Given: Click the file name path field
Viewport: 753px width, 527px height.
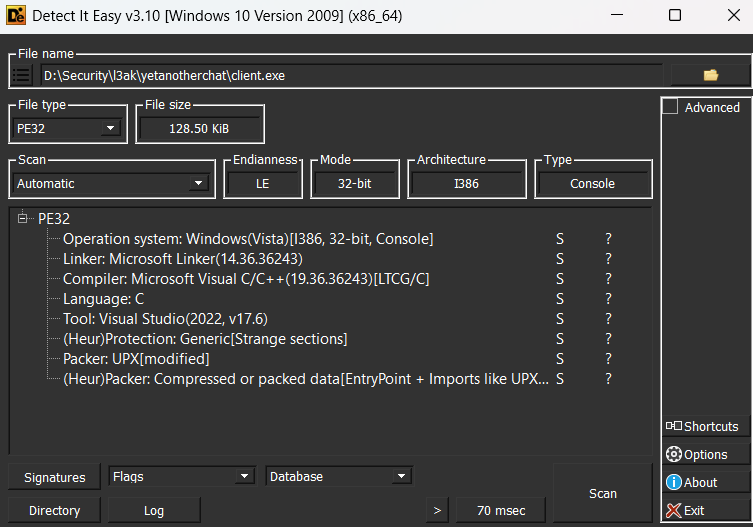Looking at the screenshot, I should click(x=352, y=75).
